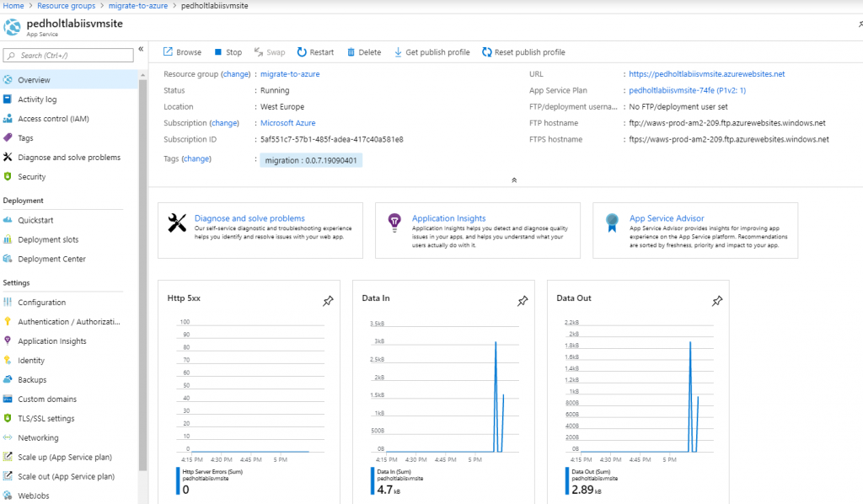Click the Backups cloud sidebar icon
This screenshot has height=504, width=863.
[7, 379]
